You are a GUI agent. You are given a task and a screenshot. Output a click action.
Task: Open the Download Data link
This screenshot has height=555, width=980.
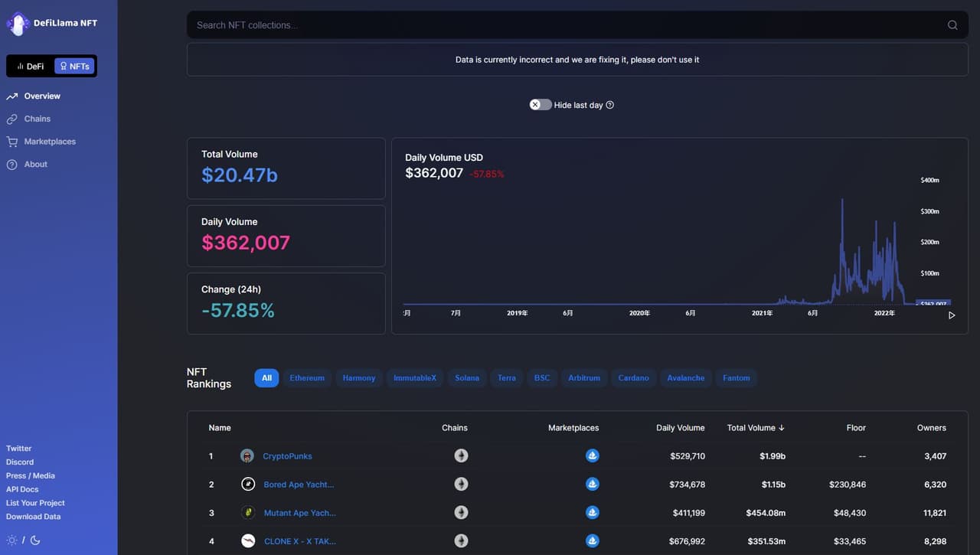pos(33,517)
